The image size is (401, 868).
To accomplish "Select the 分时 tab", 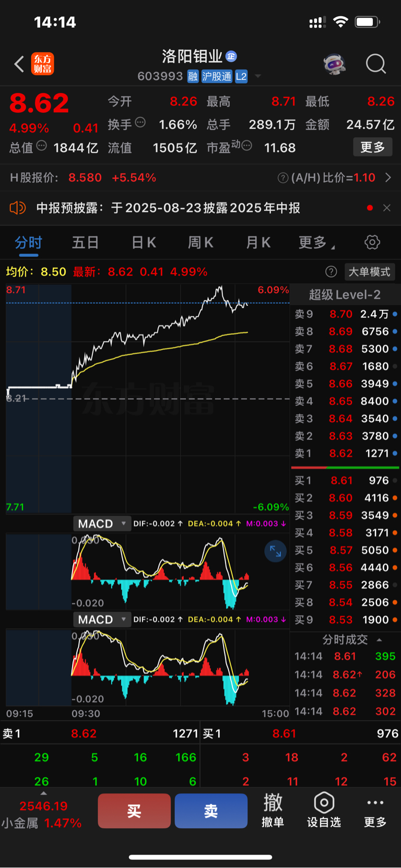I will (x=28, y=243).
